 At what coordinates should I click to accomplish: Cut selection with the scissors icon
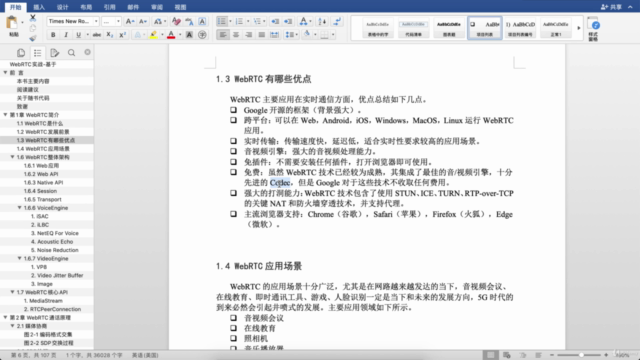[x=33, y=18]
